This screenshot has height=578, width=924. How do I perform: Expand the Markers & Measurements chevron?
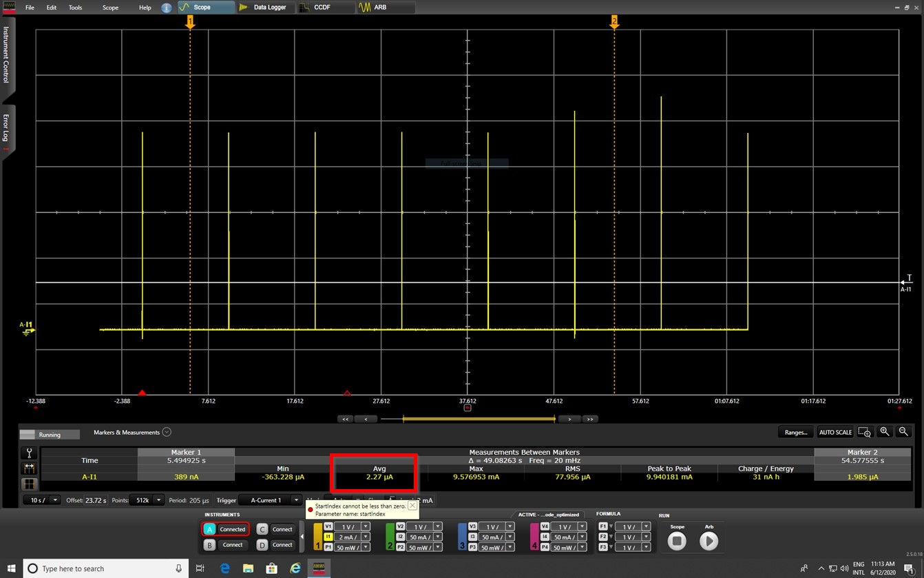click(x=167, y=432)
